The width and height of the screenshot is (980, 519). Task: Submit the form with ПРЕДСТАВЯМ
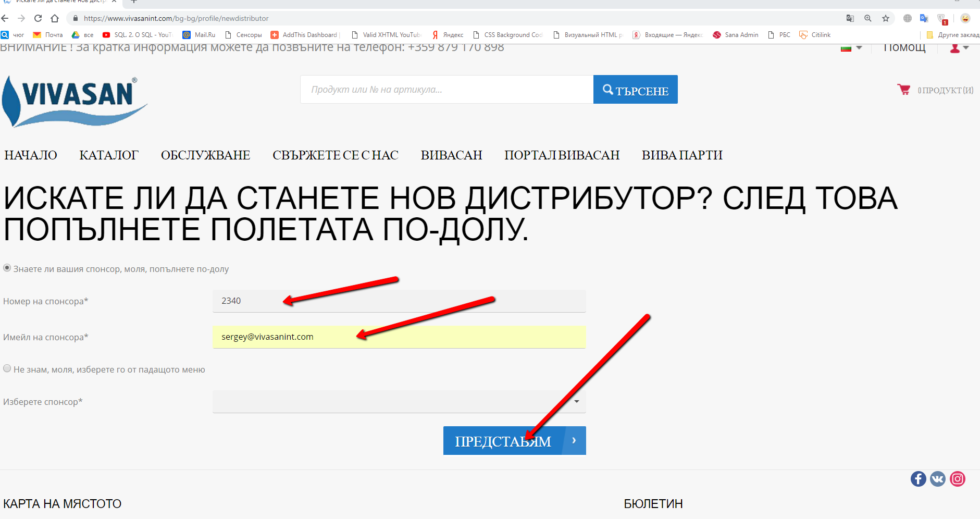pyautogui.click(x=515, y=441)
